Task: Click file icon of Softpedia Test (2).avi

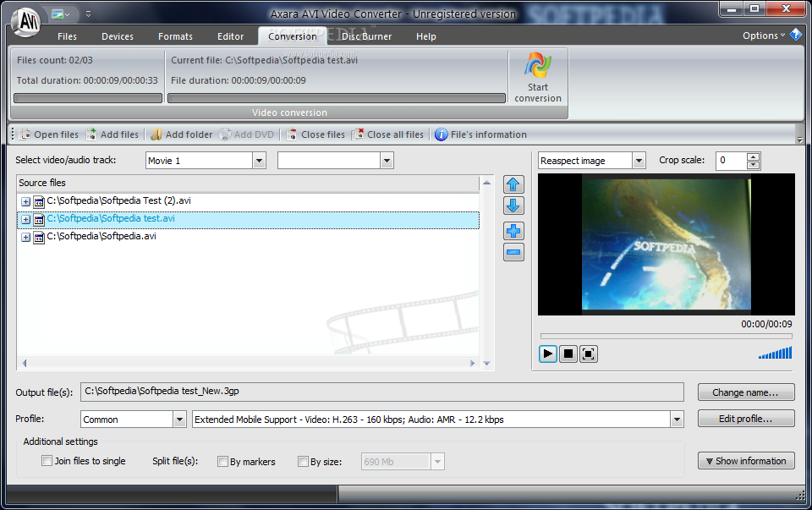Action: [39, 201]
